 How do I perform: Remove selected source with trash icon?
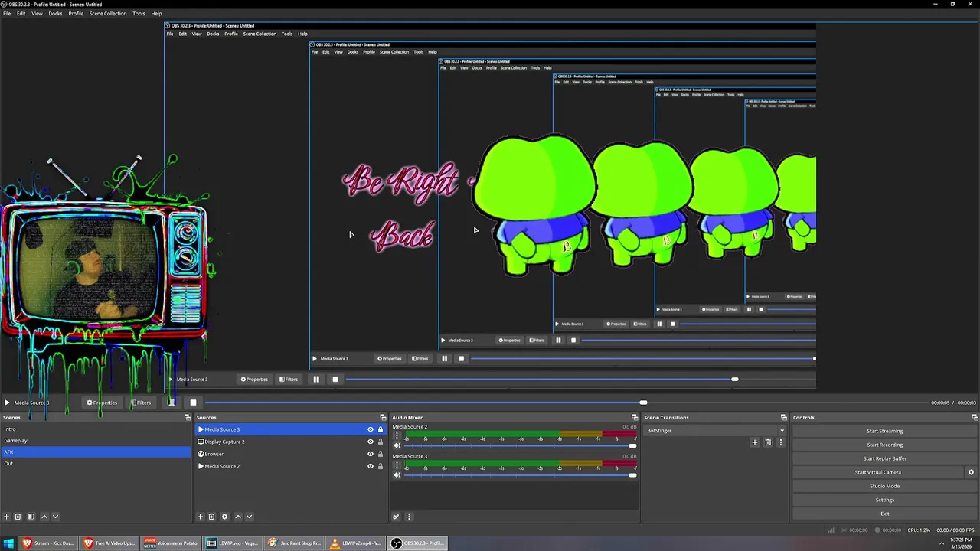211,517
